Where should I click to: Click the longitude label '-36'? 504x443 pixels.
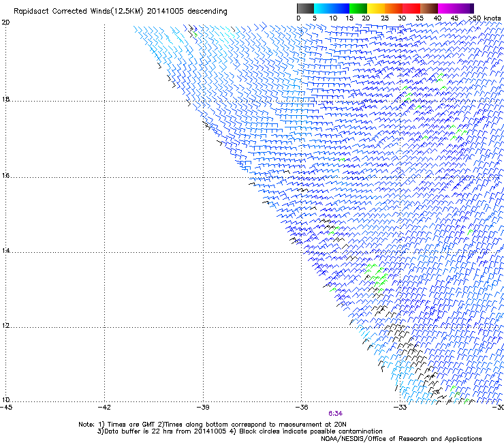(302, 408)
